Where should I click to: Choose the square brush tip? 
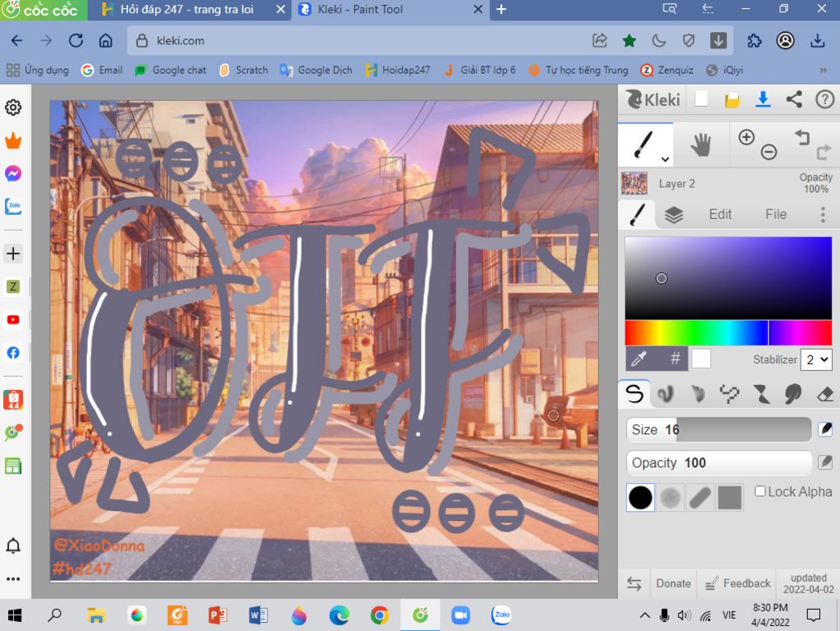tap(729, 497)
